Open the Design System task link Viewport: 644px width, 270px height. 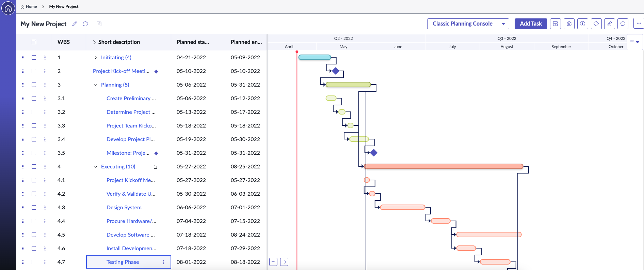124,208
